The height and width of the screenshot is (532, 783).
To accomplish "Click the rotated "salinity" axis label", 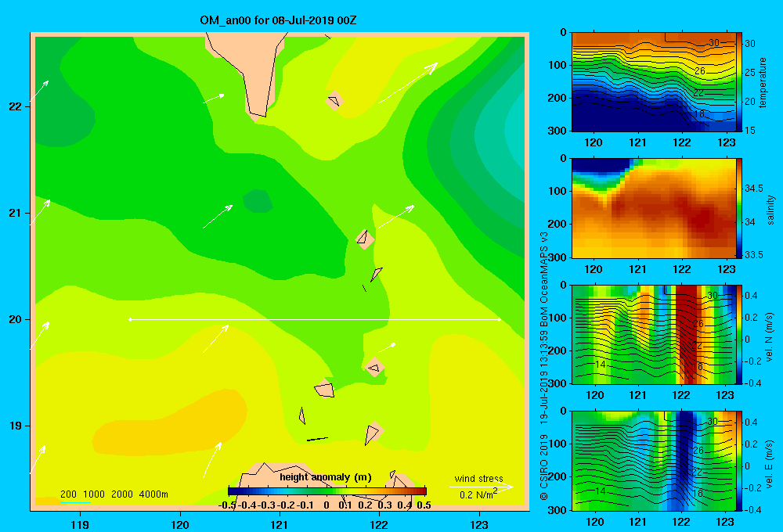I will pos(770,210).
